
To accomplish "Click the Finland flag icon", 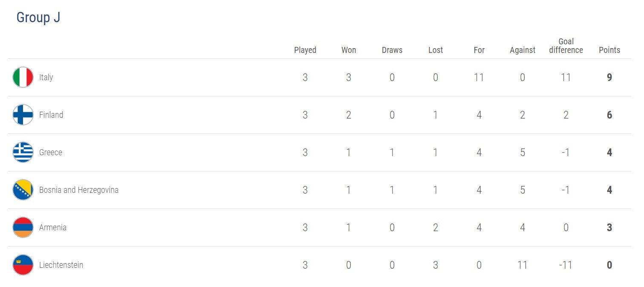I will [23, 115].
